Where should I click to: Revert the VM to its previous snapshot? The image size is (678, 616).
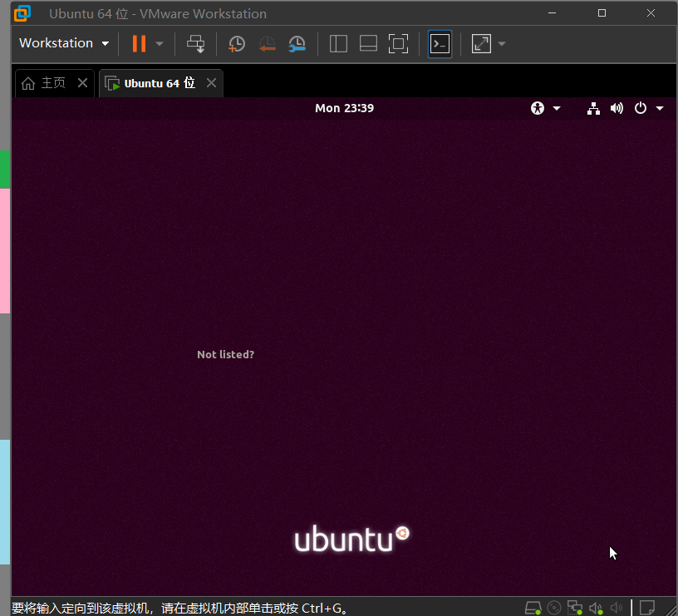[x=268, y=44]
